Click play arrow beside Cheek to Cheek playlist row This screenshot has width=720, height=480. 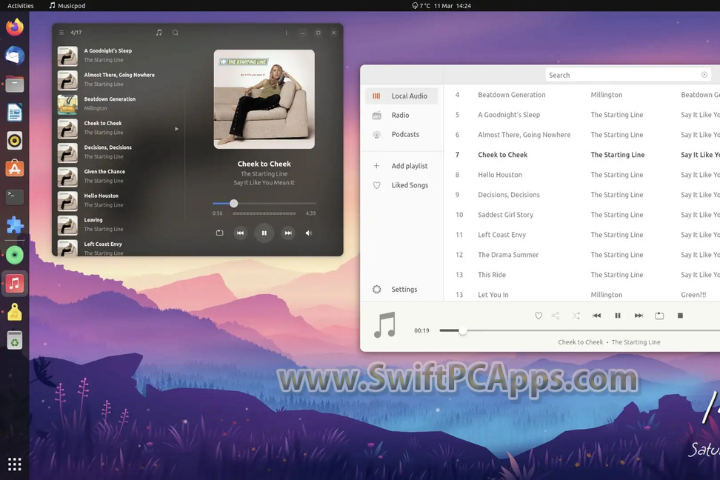point(176,129)
